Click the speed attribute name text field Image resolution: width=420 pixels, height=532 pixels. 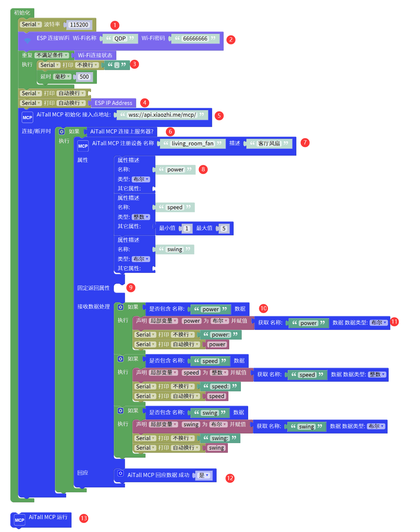pyautogui.click(x=175, y=207)
